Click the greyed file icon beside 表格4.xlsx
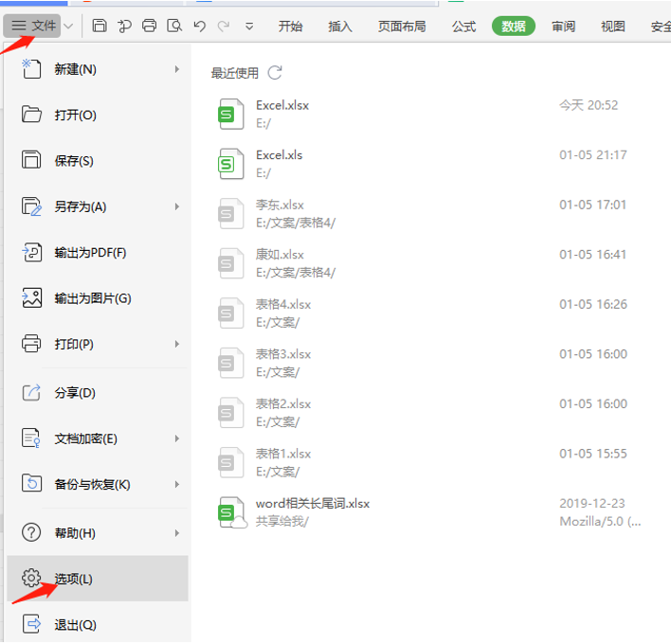The image size is (671, 644). click(x=231, y=313)
